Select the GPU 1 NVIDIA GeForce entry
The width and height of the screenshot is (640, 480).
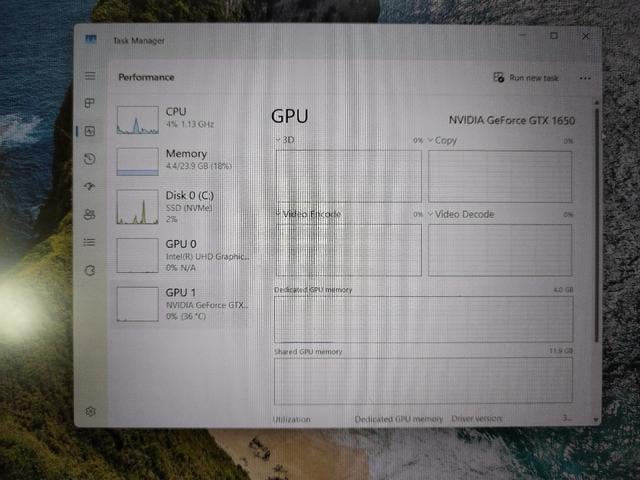point(182,304)
